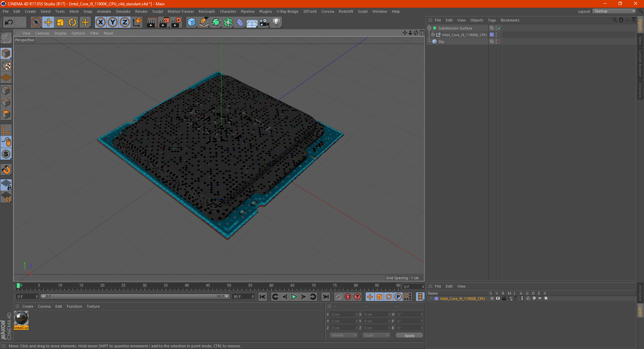Toggle Autokeying button
This screenshot has width=644, height=349.
click(348, 297)
